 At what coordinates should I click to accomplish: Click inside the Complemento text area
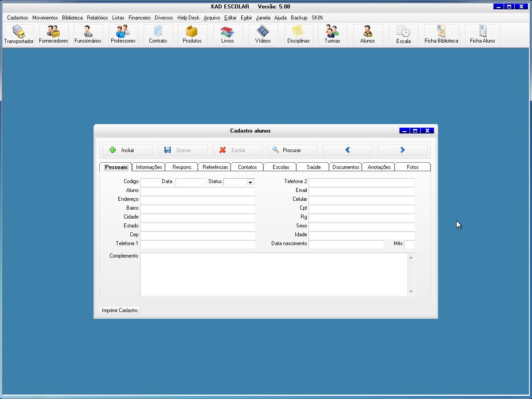tap(274, 274)
